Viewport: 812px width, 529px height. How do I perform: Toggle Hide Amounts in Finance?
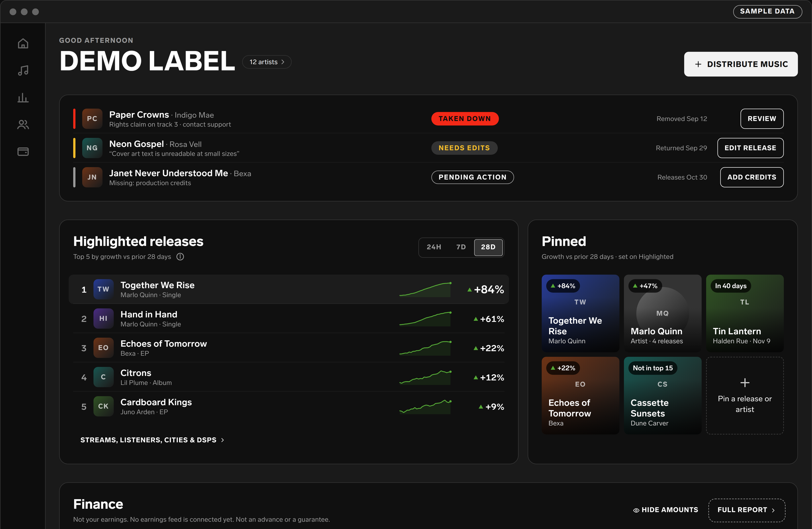666,510
